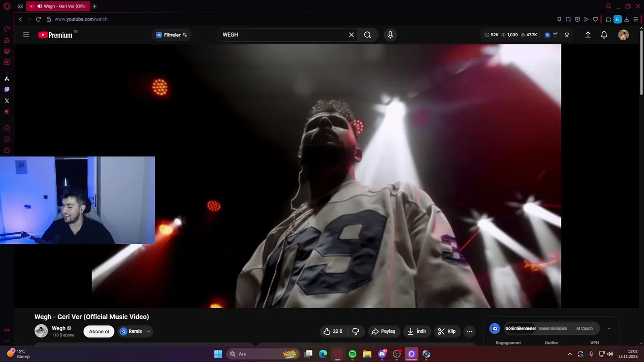Open the clock showing 15:02
The height and width of the screenshot is (362, 644).
tap(628, 354)
